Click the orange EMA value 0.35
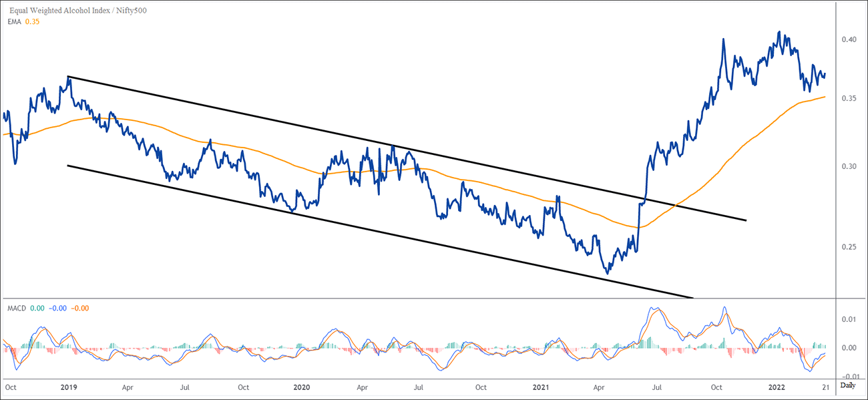This screenshot has height=400, width=868. [x=32, y=21]
